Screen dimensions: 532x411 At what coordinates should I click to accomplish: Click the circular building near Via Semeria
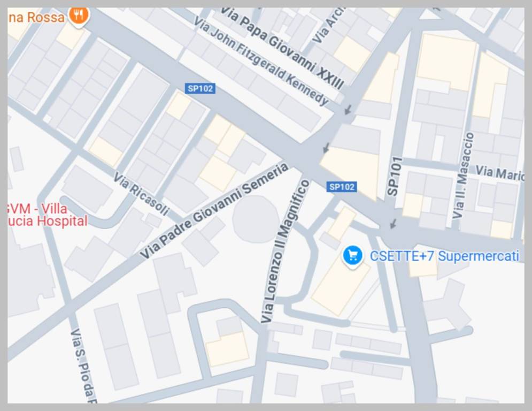point(256,219)
